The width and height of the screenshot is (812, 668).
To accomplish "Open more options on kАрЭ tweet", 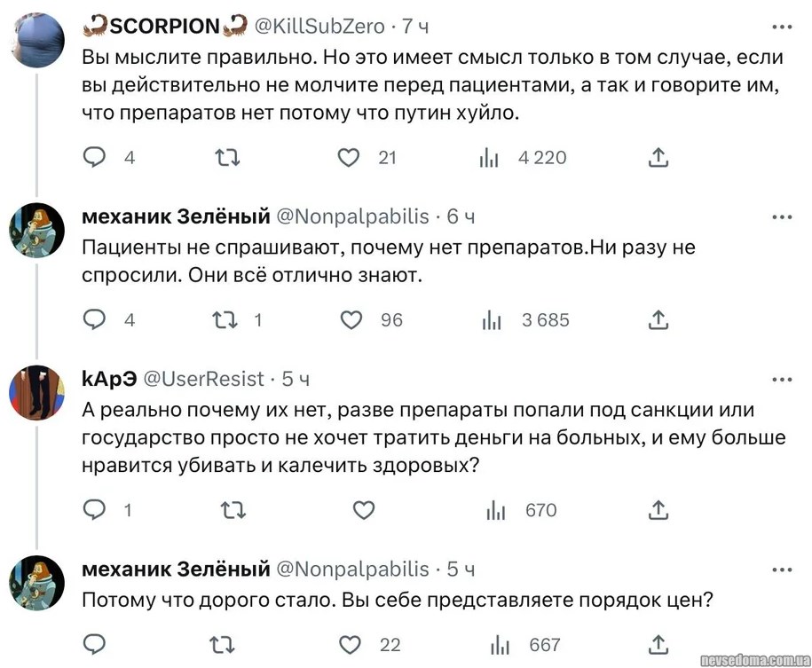I will (x=782, y=379).
